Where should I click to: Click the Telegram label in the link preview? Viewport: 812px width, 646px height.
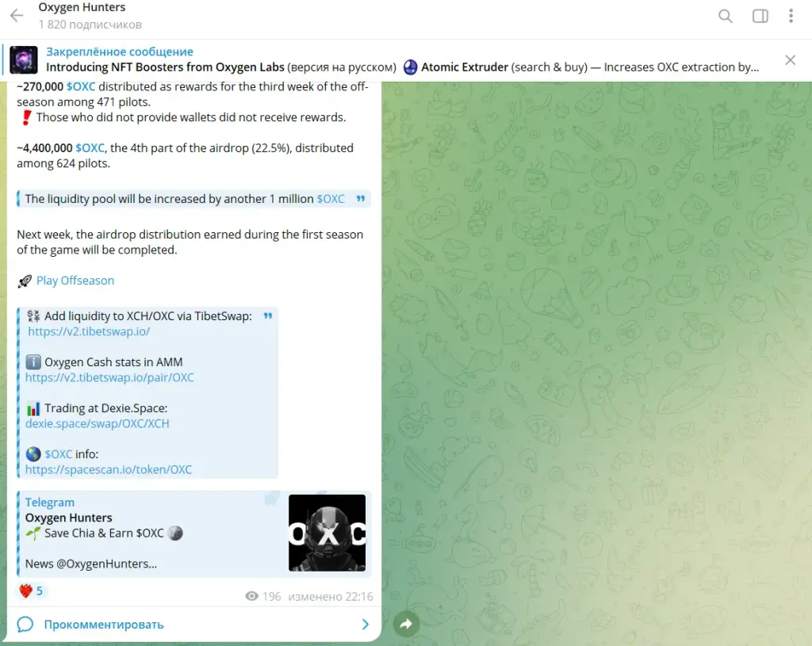50,502
